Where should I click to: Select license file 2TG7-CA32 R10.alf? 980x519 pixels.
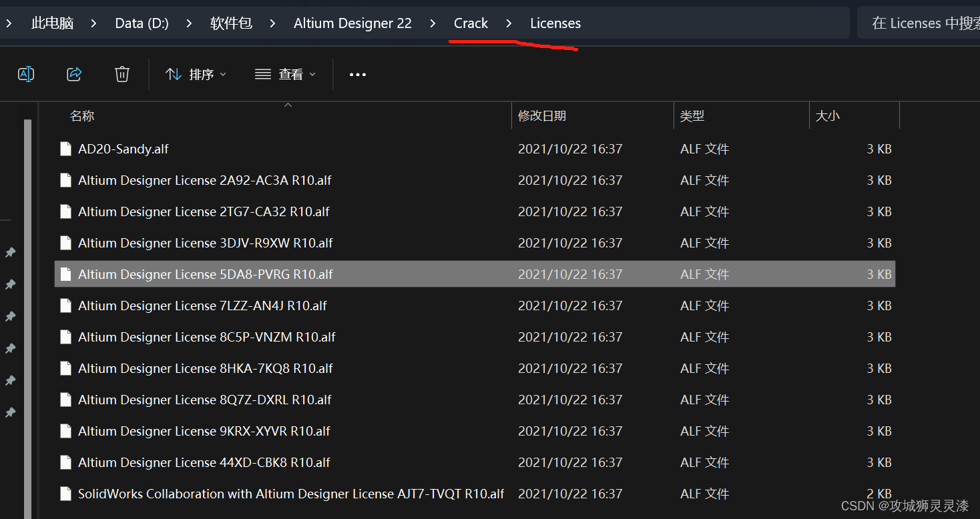475,211
